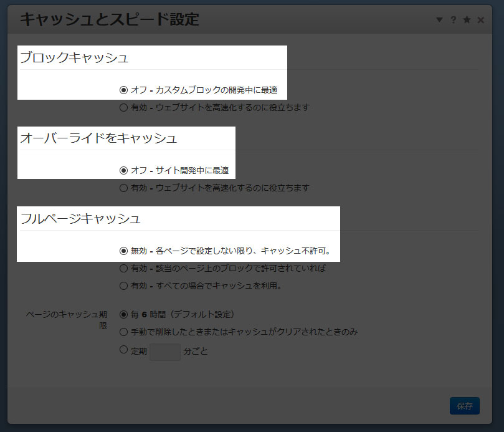Image resolution: width=504 pixels, height=432 pixels.
Task: Choose 有効 - 該当のページ上のブロックで許可 radio
Action: 123,268
